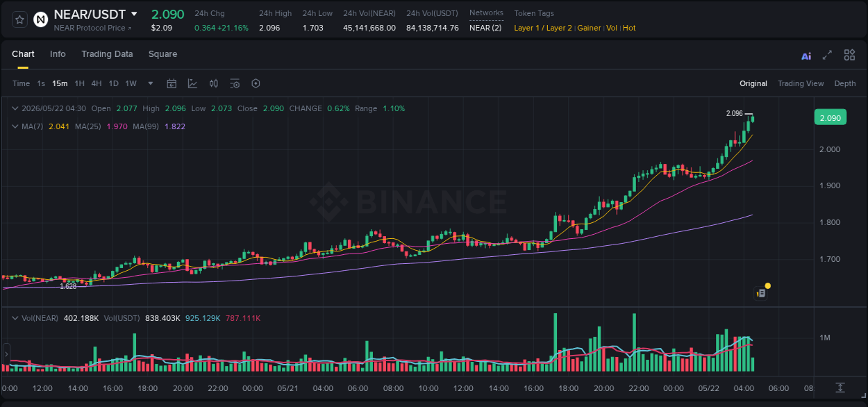Select the Gainer token tag
868x407 pixels.
click(x=589, y=28)
